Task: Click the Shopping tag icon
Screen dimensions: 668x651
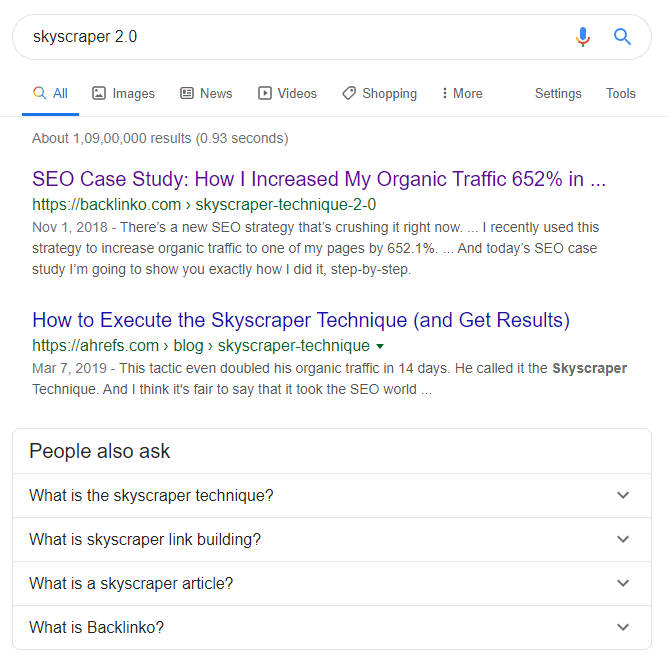Action: tap(349, 93)
